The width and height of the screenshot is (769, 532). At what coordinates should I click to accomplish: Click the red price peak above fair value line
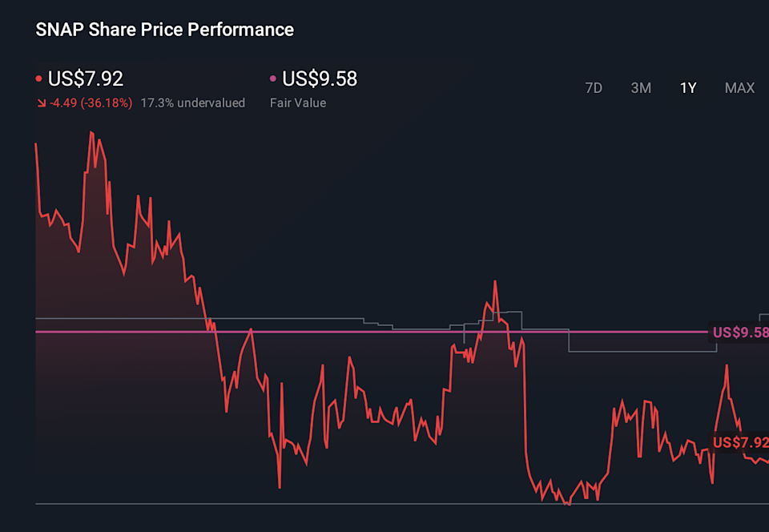point(495,281)
